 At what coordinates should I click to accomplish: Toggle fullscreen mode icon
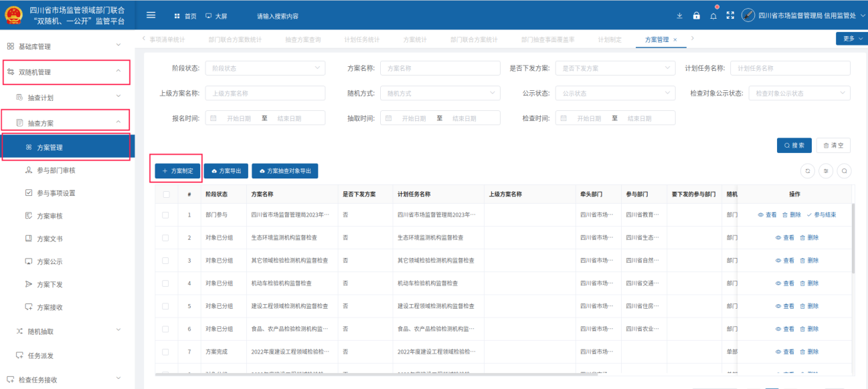730,15
